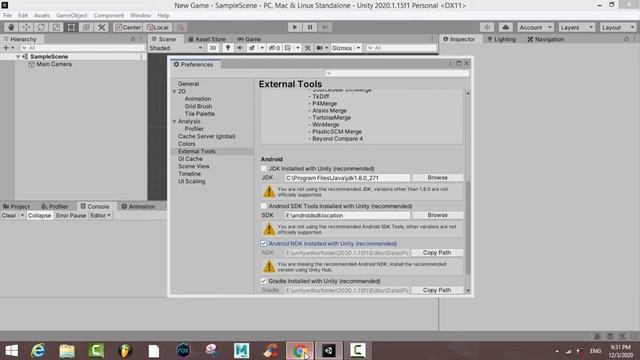Select the Transform tool

[87, 27]
